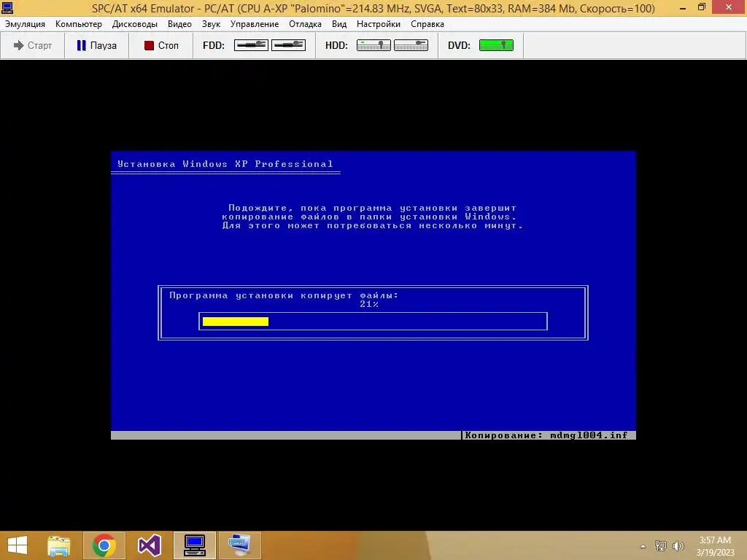The width and height of the screenshot is (747, 560).
Task: Show hidden tray icons arrow
Action: [x=643, y=546]
